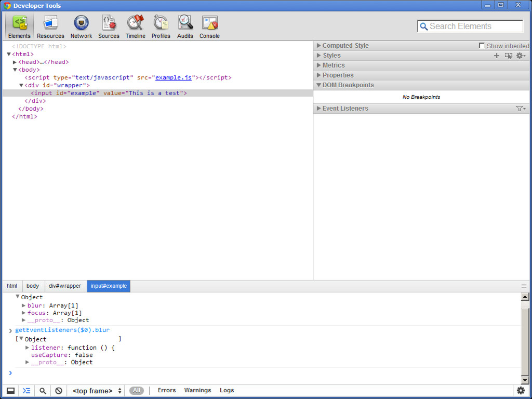The image size is (532, 399).
Task: Select body breadcrumb
Action: 33,286
